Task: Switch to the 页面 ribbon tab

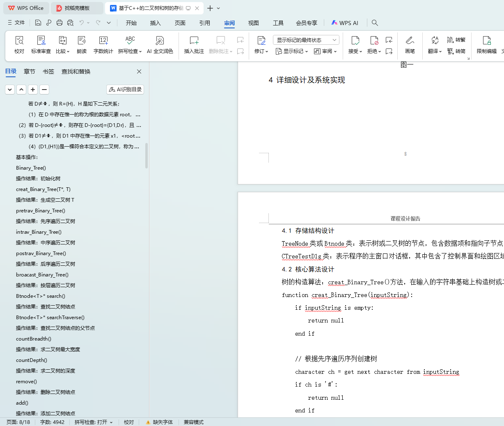Action: click(180, 23)
